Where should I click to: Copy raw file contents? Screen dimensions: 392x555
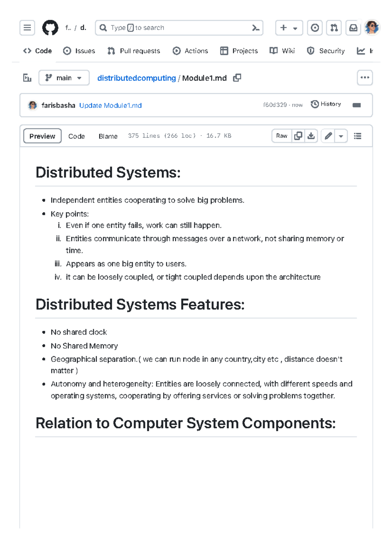tap(298, 136)
